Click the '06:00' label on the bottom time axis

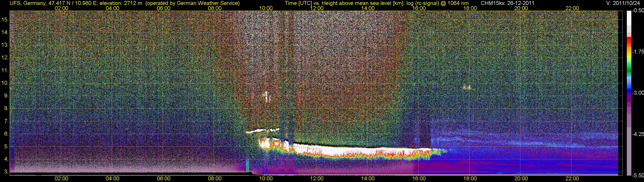point(164,179)
